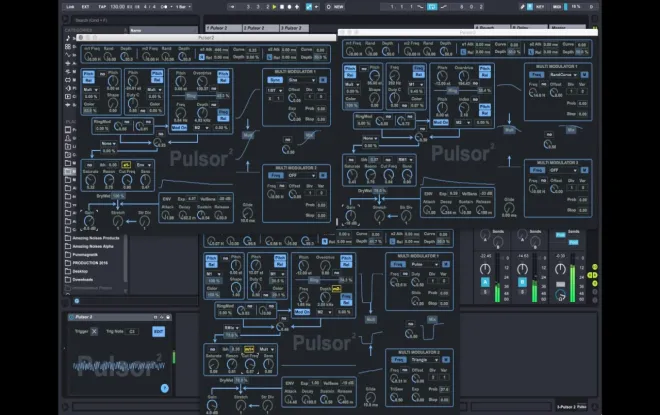Open the Sine waveform dropdown
660x415 pixels.
[x=301, y=80]
